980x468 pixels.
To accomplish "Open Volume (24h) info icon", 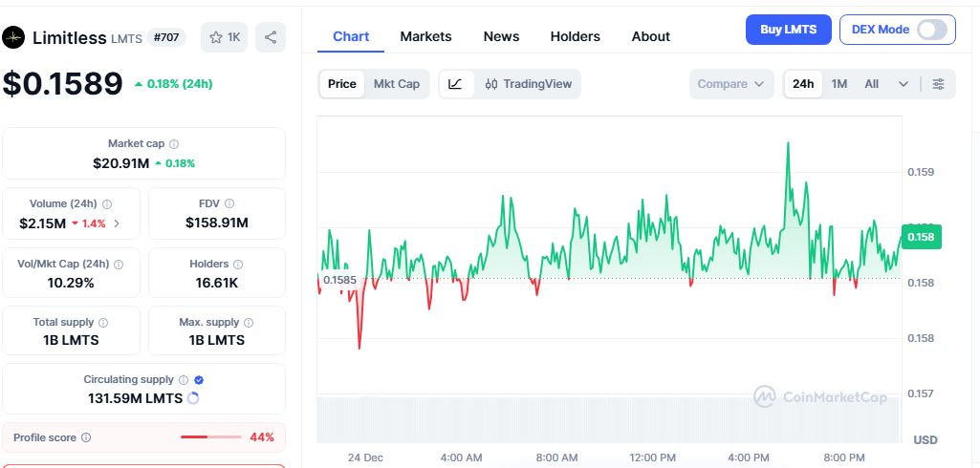I will click(107, 204).
